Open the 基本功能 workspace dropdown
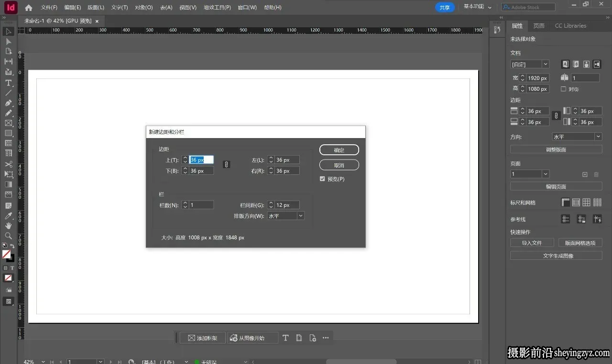This screenshot has width=612, height=364. [478, 7]
